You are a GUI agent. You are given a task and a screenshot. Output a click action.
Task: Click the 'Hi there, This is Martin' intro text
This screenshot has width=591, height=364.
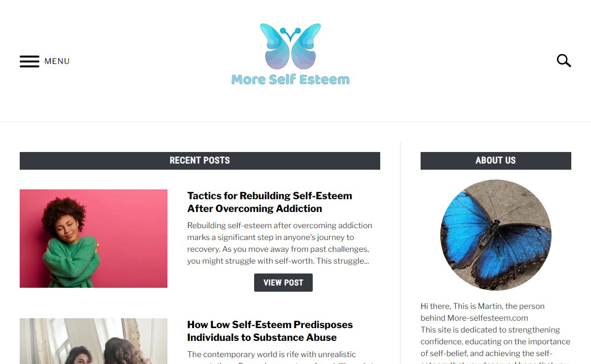click(x=483, y=306)
